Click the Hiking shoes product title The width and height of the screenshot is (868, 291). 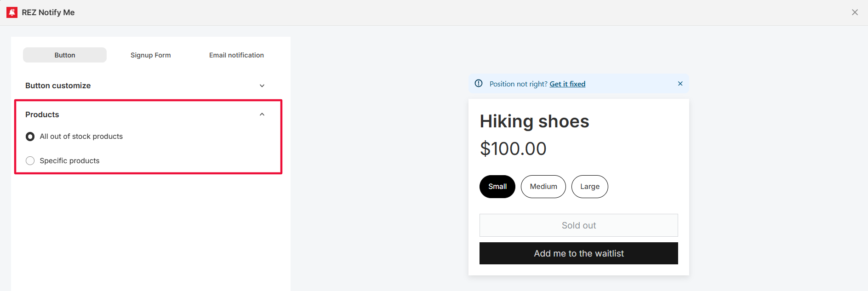[534, 121]
